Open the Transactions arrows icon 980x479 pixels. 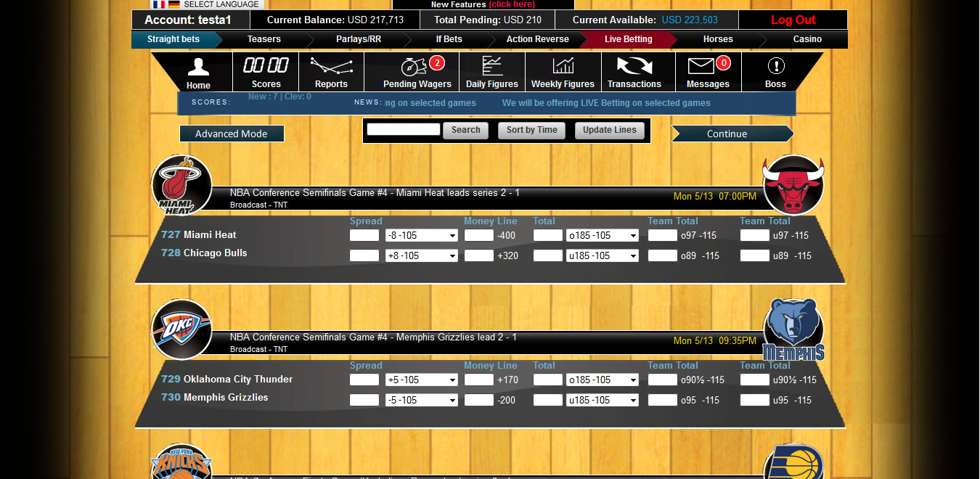pyautogui.click(x=634, y=66)
